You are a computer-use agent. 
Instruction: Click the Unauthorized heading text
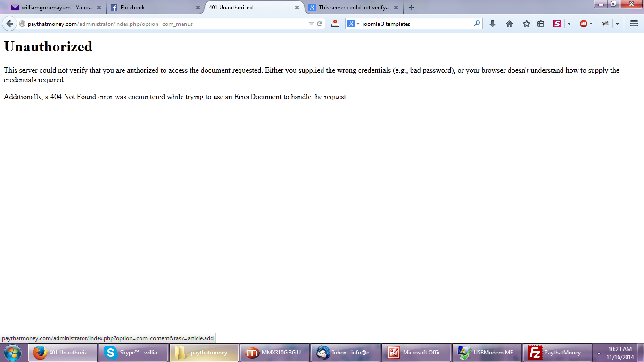pyautogui.click(x=48, y=47)
